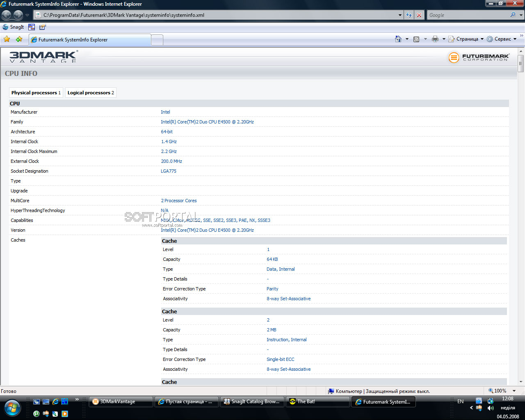This screenshot has height=420, width=525.
Task: Launch Internet Explorer from quick launch
Action: [55, 402]
